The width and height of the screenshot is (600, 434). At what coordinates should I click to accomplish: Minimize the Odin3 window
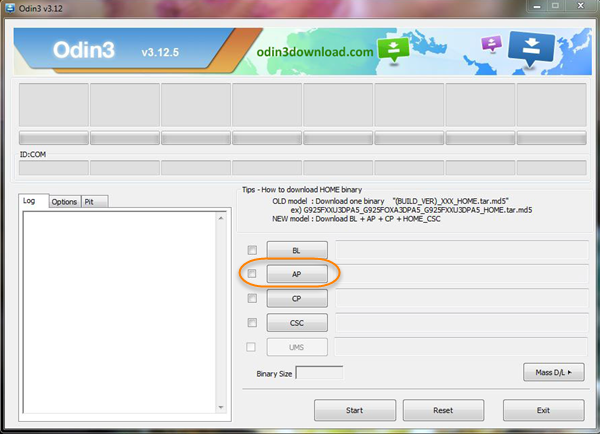click(537, 7)
